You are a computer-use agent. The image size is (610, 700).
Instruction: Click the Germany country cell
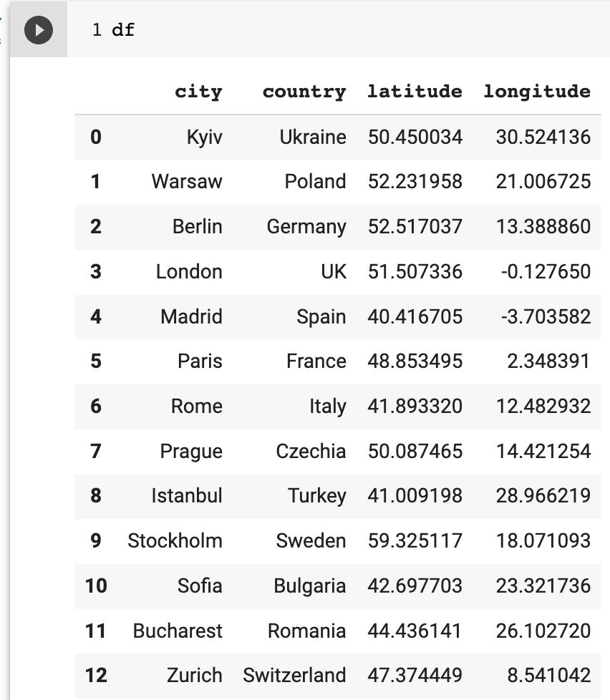306,227
